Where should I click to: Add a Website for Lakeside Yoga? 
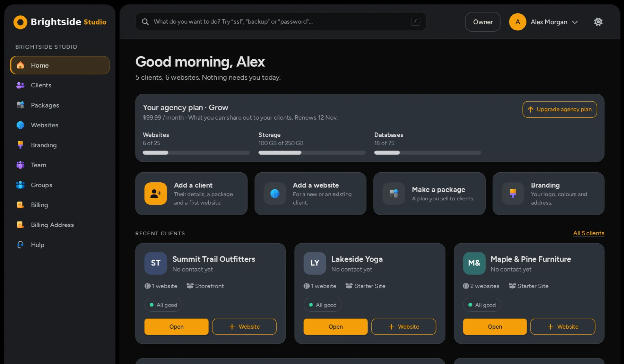[x=404, y=327]
